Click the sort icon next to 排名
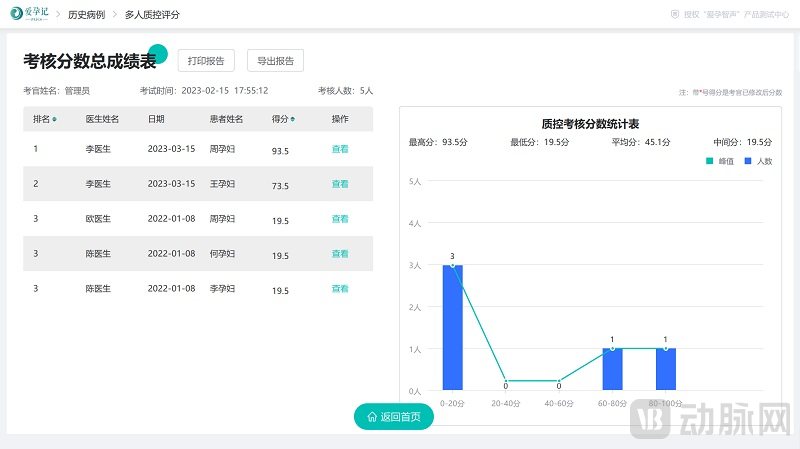The image size is (800, 449). pos(54,120)
